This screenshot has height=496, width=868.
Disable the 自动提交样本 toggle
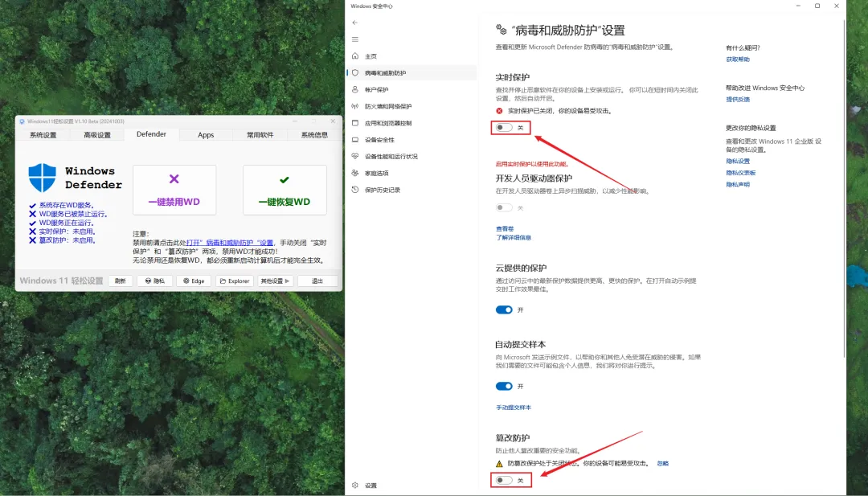tap(504, 386)
